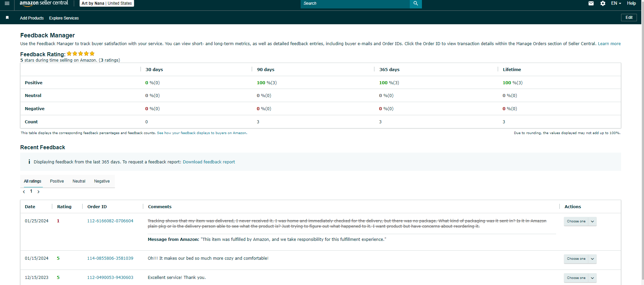Open Add Products menu item
Viewport: 644px width, 285px height.
(x=32, y=18)
